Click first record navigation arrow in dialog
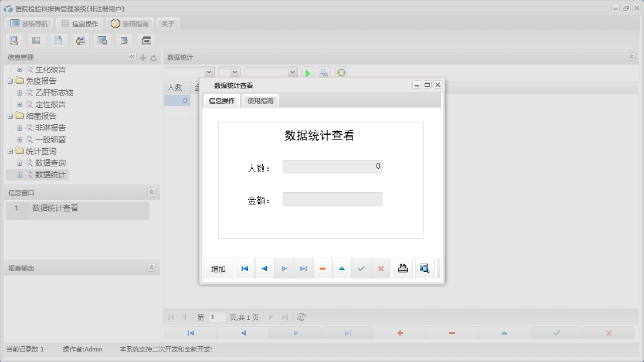 point(245,268)
